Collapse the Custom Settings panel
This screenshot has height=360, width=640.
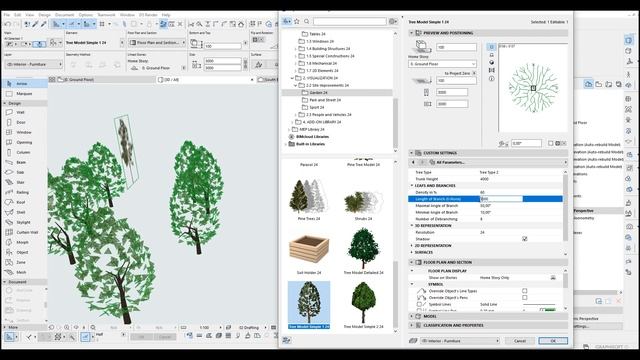click(x=411, y=153)
